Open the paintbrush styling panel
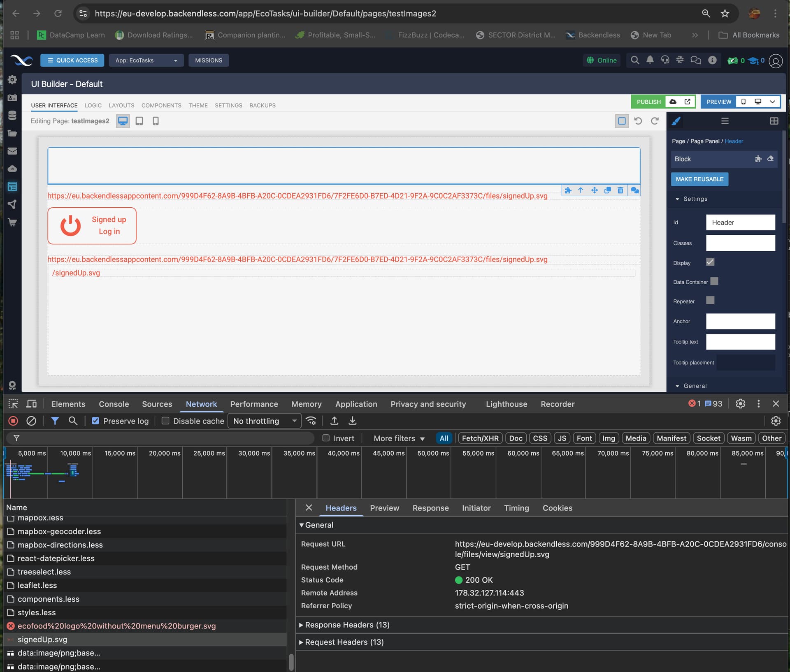Image resolution: width=790 pixels, height=672 pixels. tap(676, 121)
